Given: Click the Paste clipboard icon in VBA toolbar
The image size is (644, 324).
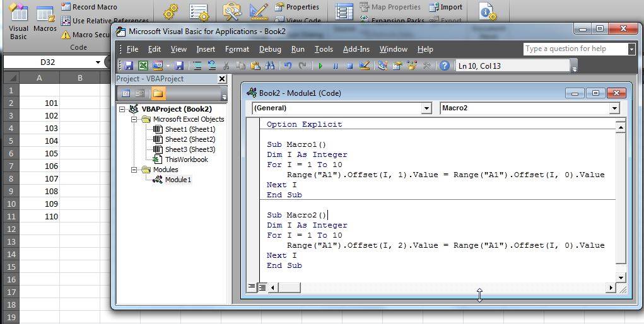Looking at the screenshot, I should (255, 66).
